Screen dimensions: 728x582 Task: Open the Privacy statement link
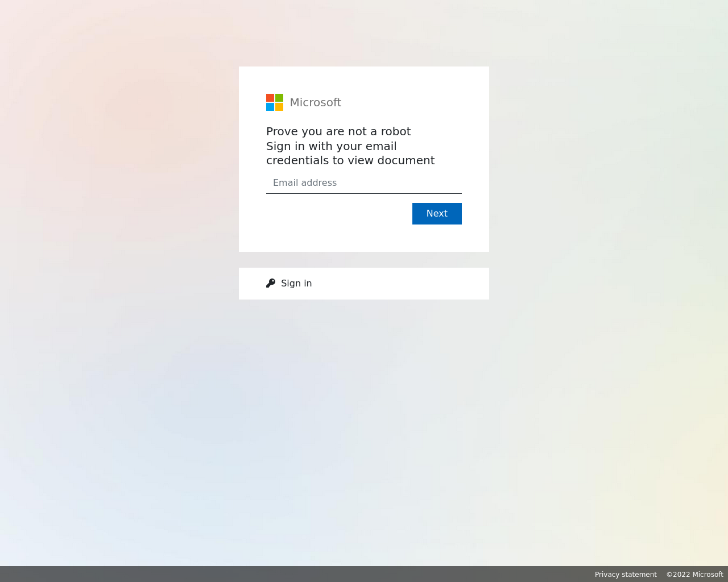(x=626, y=575)
